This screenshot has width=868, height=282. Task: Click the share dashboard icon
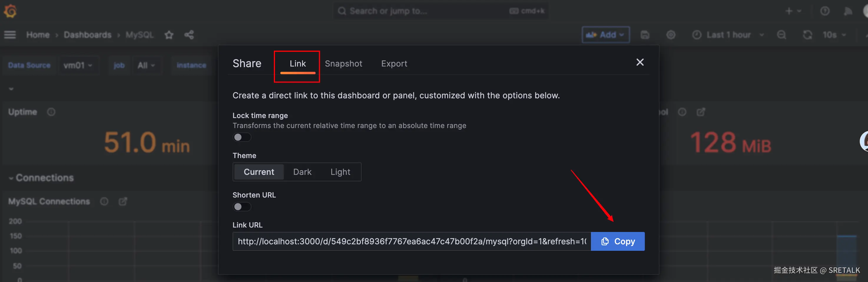[189, 35]
